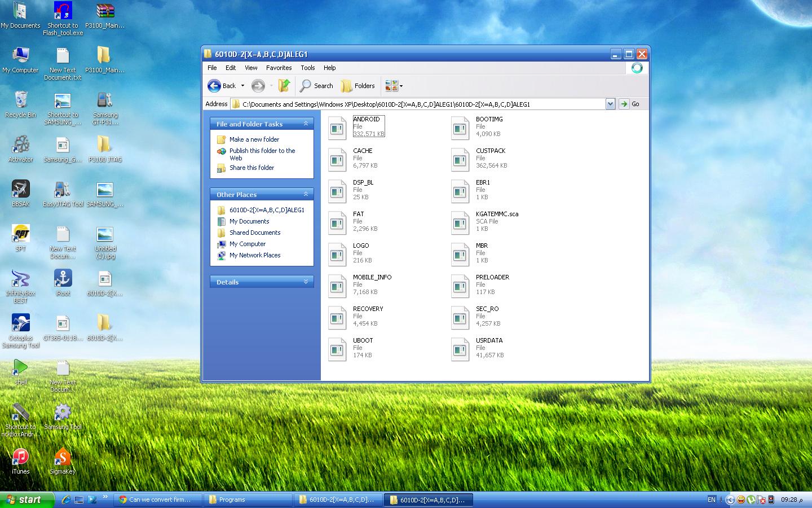812x508 pixels.
Task: Expand the Details panel
Action: 306,282
